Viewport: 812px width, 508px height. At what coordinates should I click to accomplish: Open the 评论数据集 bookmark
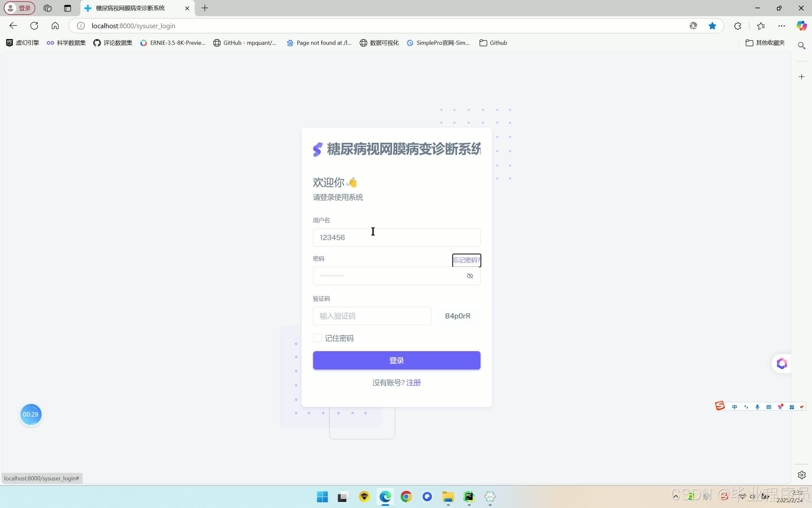[x=113, y=43]
